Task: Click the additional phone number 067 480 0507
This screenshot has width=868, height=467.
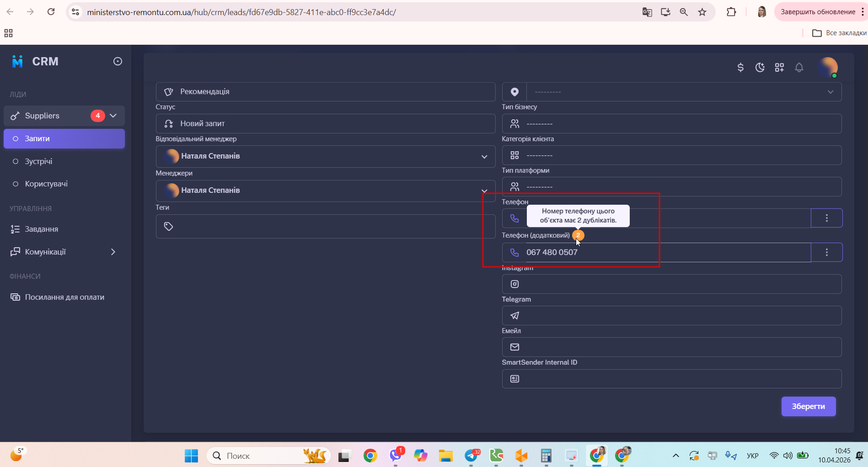Action: click(552, 252)
